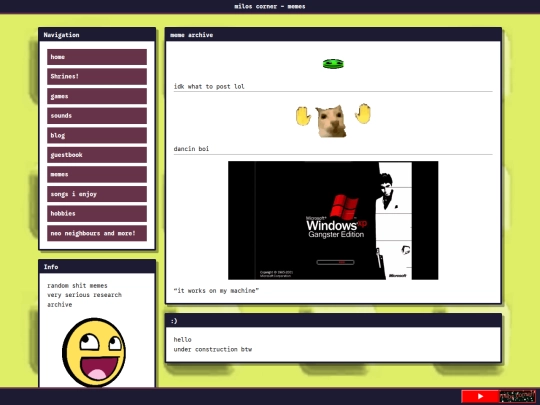Open the games page
The image size is (540, 405).
97,96
